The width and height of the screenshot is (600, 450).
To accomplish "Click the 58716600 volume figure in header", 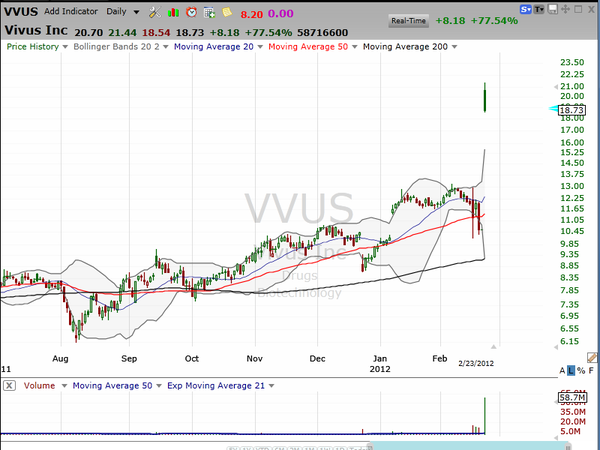I will click(x=323, y=33).
